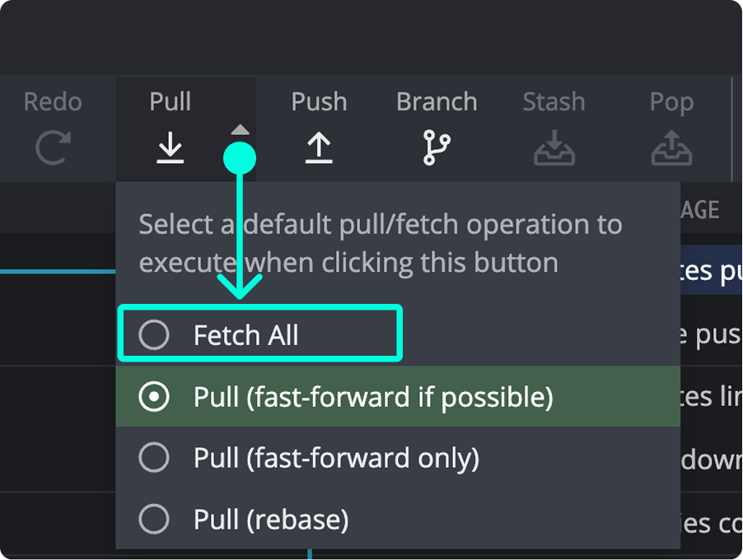
Task: Click the Pull toolbar label
Action: pos(170,101)
